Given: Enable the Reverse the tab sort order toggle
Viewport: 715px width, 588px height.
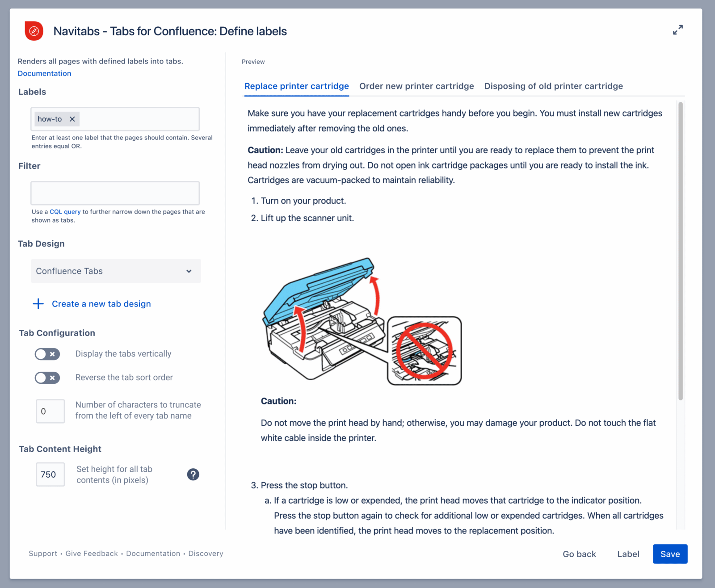Looking at the screenshot, I should pos(47,378).
